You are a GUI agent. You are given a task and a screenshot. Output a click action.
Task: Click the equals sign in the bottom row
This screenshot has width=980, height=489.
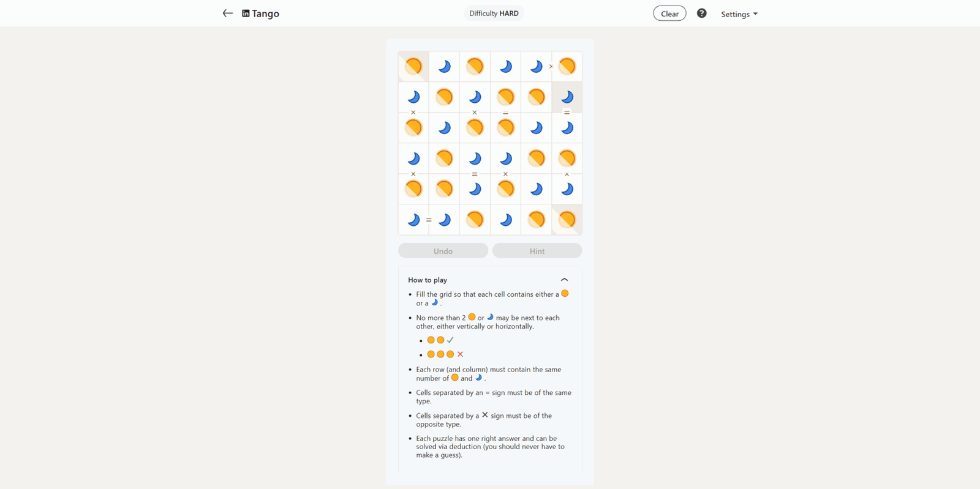429,220
